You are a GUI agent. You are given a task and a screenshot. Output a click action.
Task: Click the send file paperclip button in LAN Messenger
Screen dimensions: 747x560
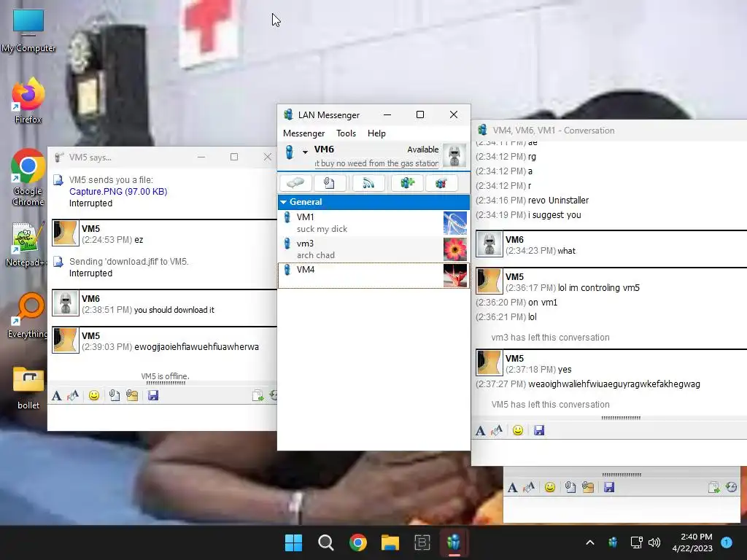(x=329, y=183)
